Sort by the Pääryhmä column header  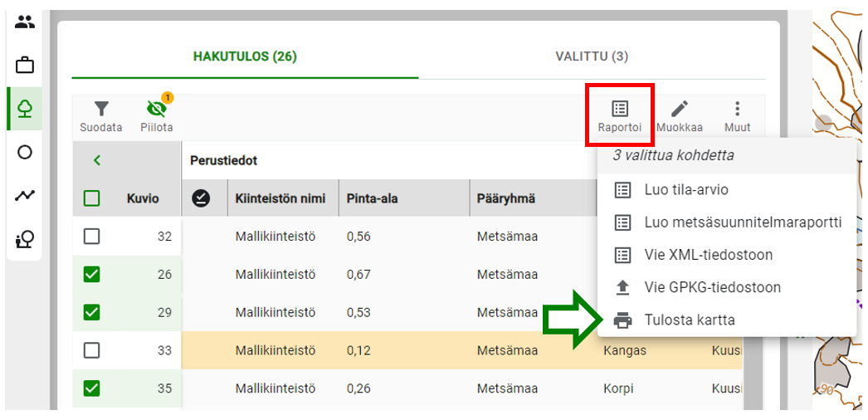(x=505, y=198)
